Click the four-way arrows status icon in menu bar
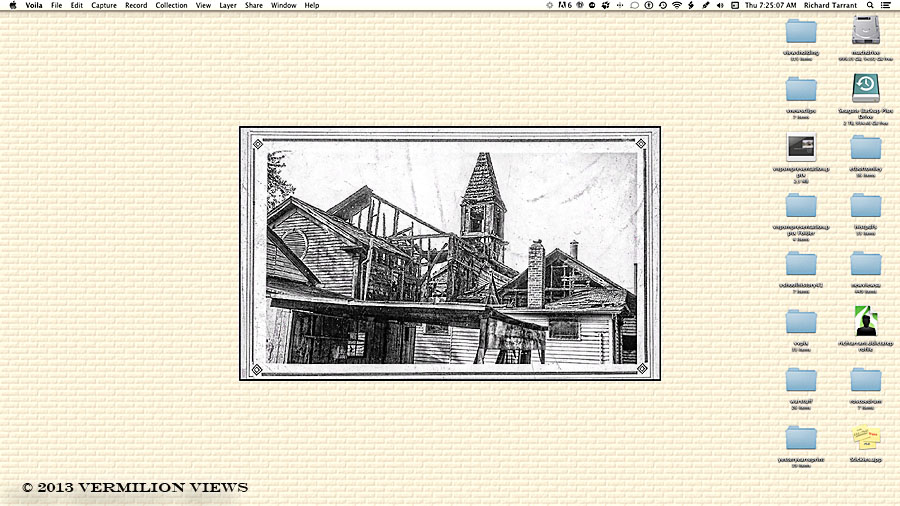 click(x=620, y=5)
